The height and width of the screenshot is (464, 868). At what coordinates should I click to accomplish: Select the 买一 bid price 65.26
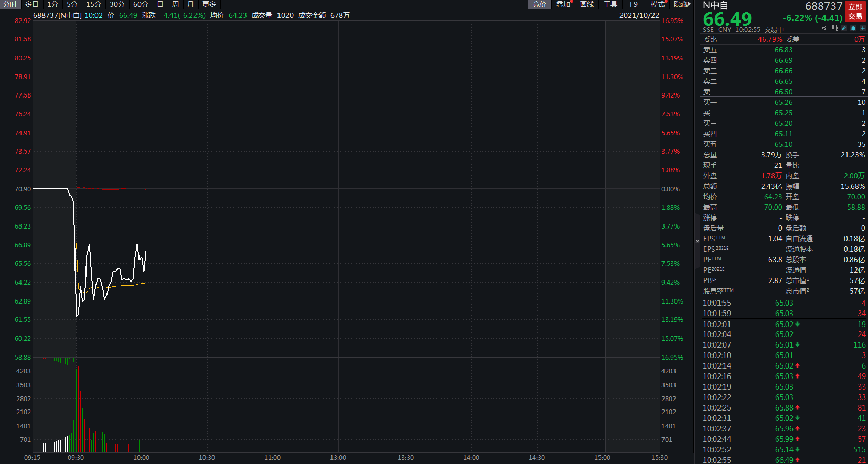[x=784, y=102]
